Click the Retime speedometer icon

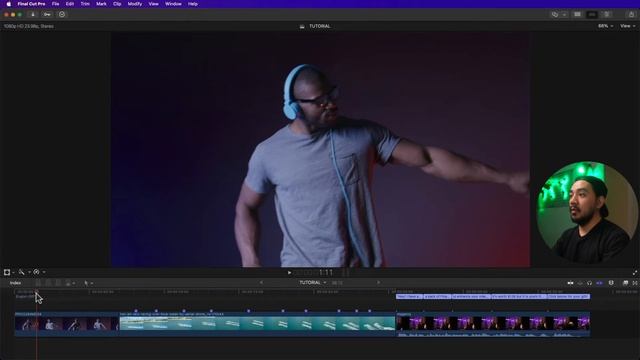coord(36,272)
